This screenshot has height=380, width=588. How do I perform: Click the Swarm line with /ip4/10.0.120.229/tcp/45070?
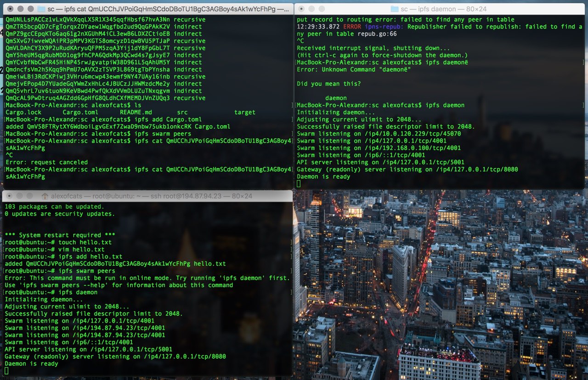(379, 134)
